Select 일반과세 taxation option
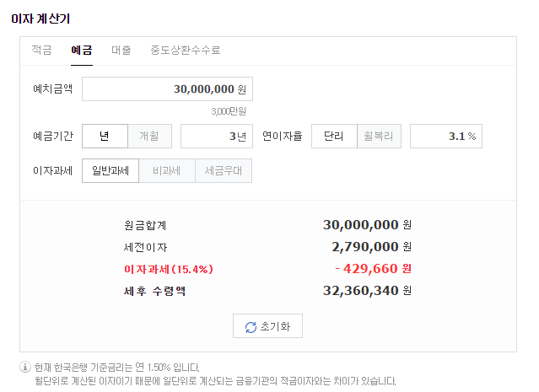The image size is (539, 392). click(110, 170)
